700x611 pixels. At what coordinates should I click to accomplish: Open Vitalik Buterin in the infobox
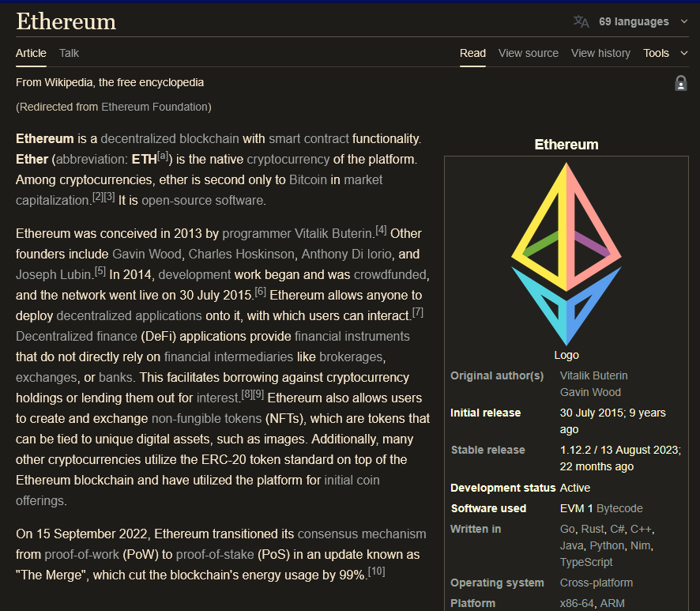594,375
